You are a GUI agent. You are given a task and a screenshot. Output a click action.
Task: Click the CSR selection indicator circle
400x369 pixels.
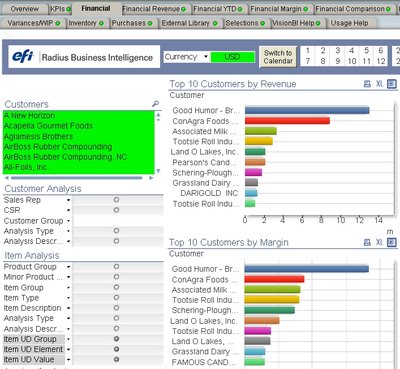[x=116, y=210]
